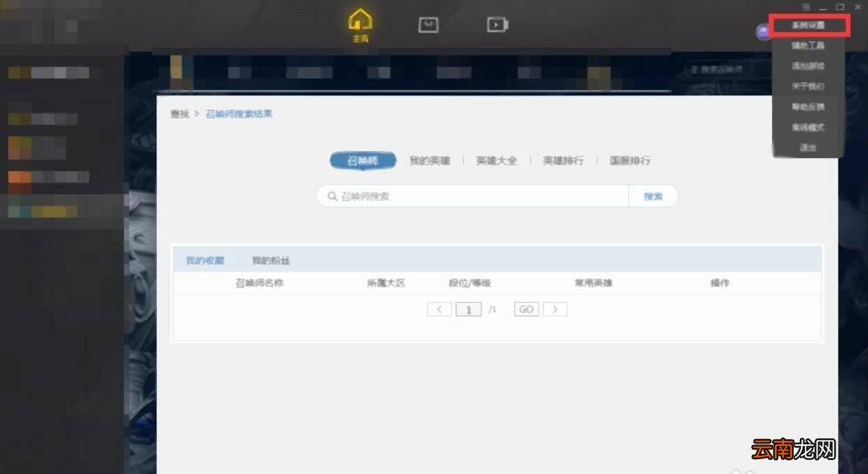The width and height of the screenshot is (868, 474).
Task: Click the GO page jump button
Action: pos(526,309)
